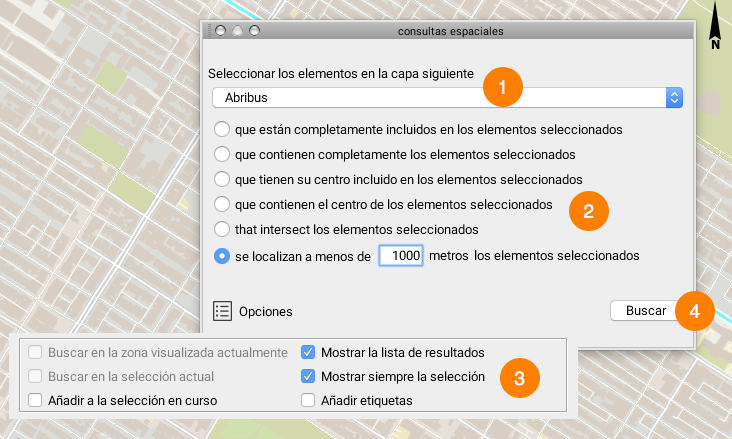Close the consultas espaciales window
The width and height of the screenshot is (732, 439).
tap(220, 31)
